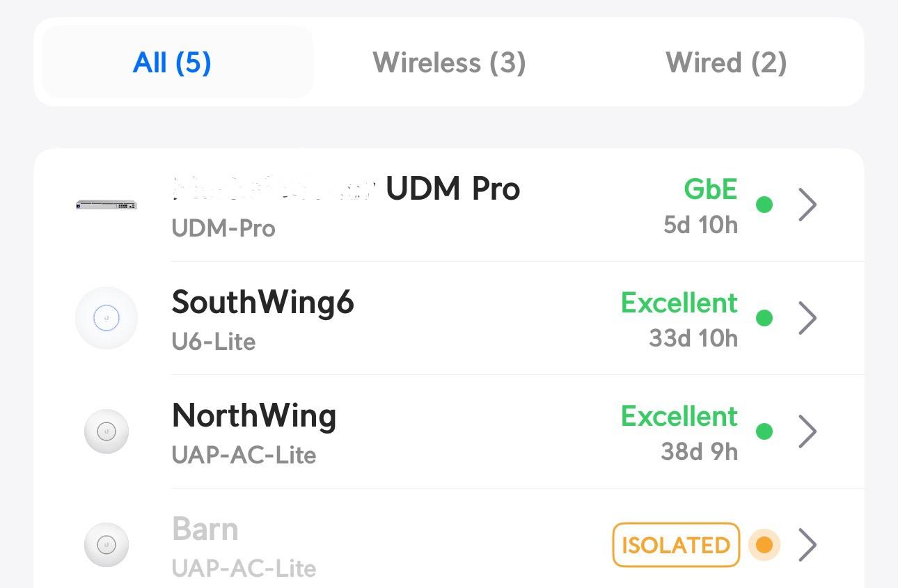Open SouthWing6 details with its right arrow

(807, 318)
